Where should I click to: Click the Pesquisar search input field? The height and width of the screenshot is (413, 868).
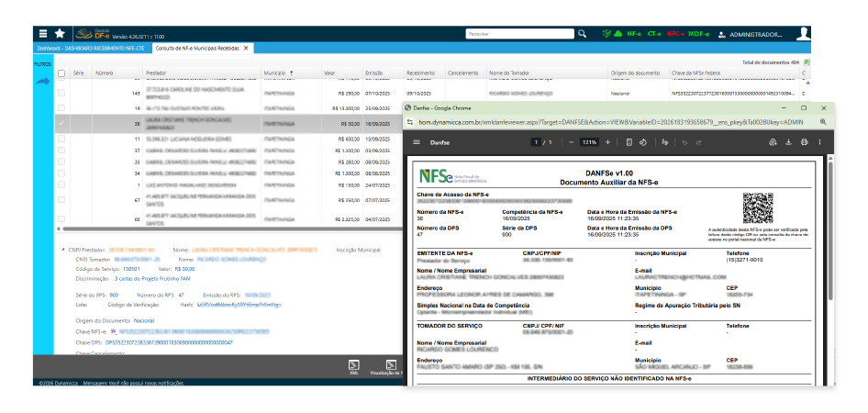coord(518,34)
